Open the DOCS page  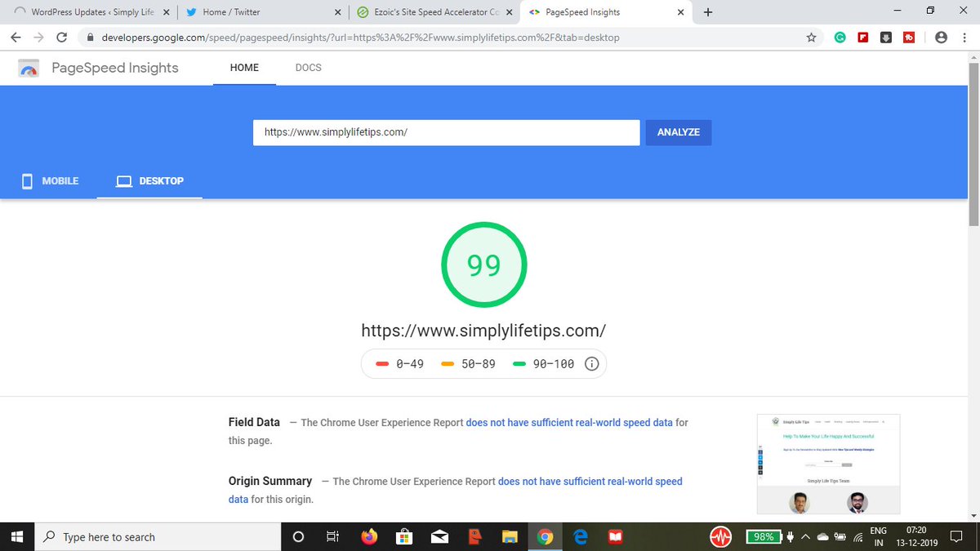tap(308, 68)
